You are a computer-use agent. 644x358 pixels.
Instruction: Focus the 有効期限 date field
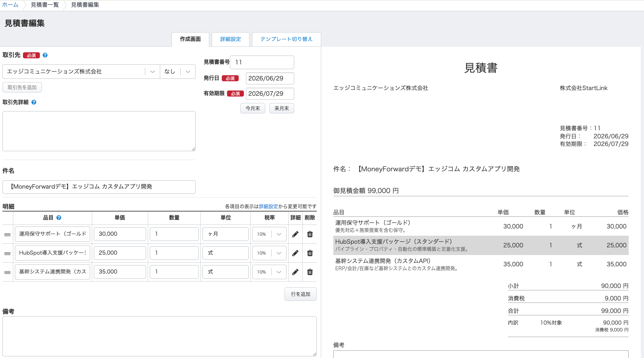tap(270, 94)
